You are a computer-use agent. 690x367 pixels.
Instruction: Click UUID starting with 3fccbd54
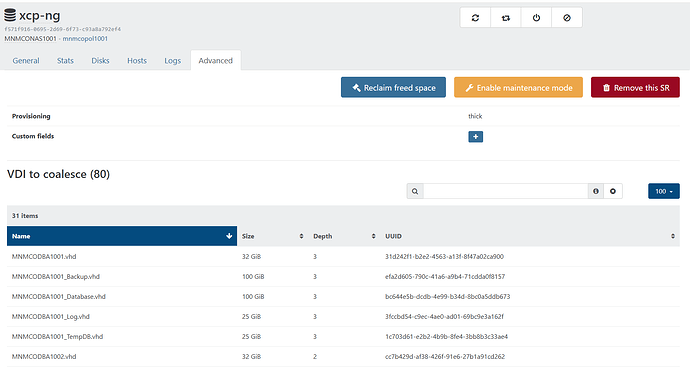coord(444,316)
